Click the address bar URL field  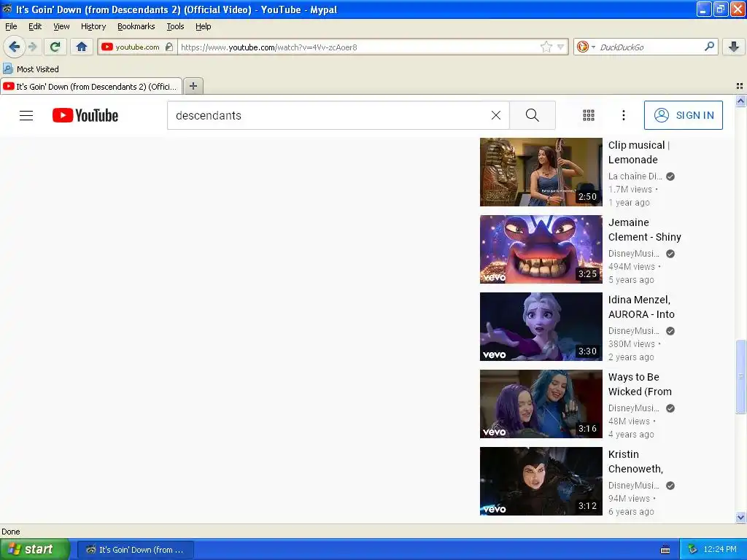click(359, 47)
